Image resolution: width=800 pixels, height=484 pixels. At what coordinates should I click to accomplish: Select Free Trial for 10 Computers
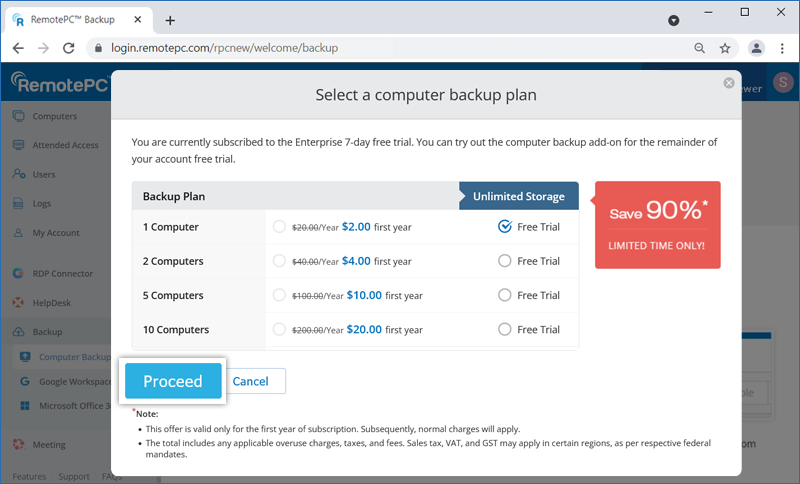pyautogui.click(x=505, y=329)
